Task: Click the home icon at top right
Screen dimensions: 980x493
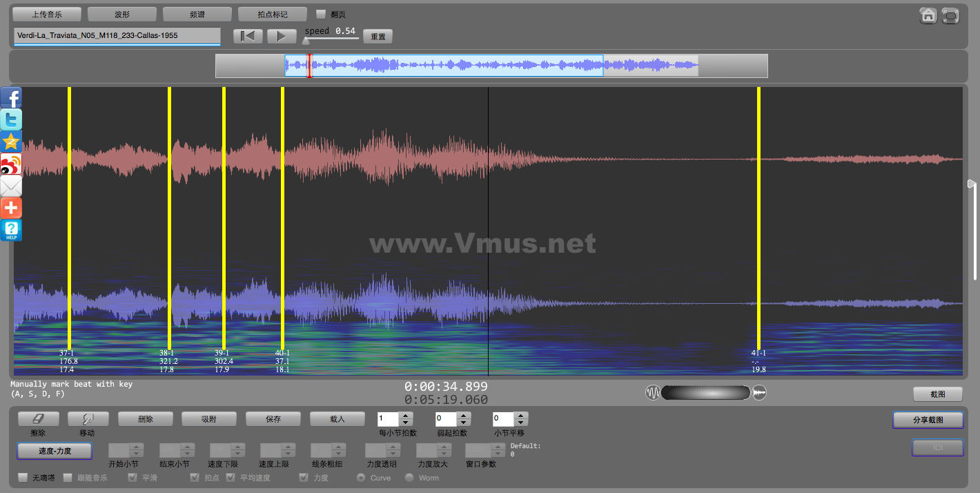Action: pyautogui.click(x=928, y=15)
